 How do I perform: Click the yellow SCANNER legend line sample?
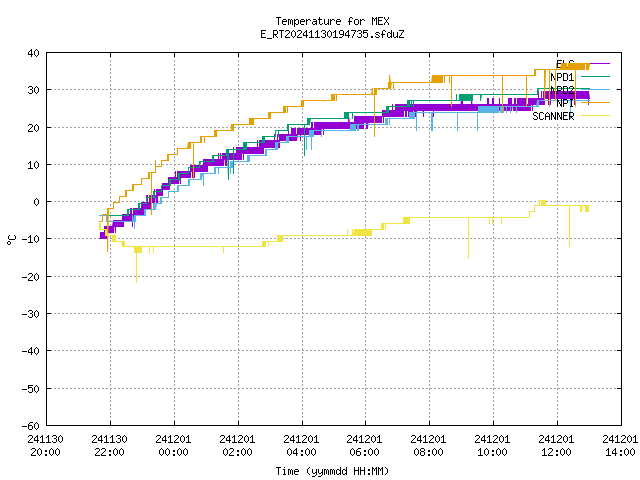[595, 116]
